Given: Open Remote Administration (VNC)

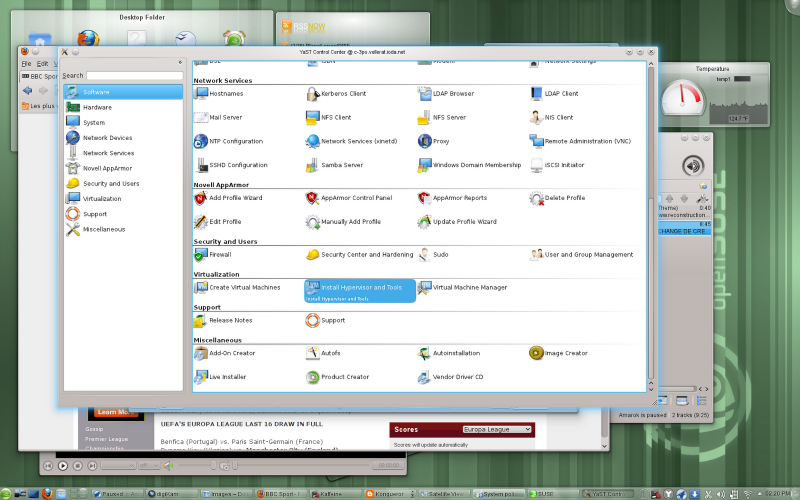Looking at the screenshot, I should coord(580,141).
